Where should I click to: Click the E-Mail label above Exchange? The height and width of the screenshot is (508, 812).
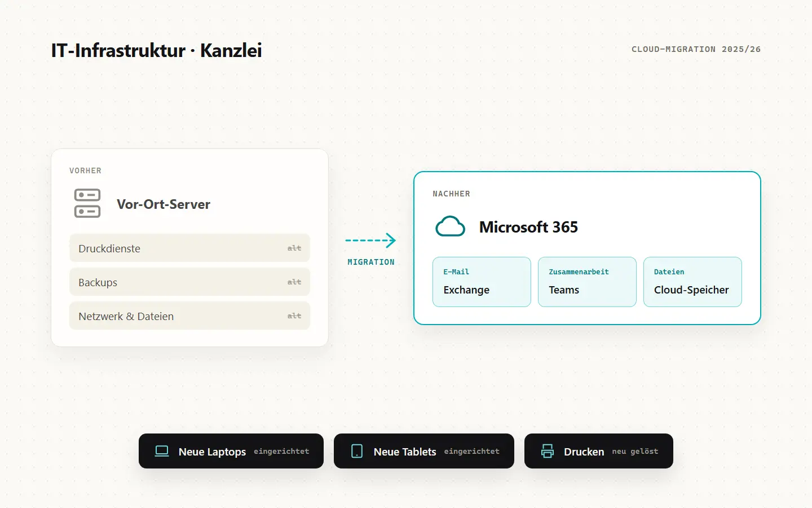(x=456, y=272)
